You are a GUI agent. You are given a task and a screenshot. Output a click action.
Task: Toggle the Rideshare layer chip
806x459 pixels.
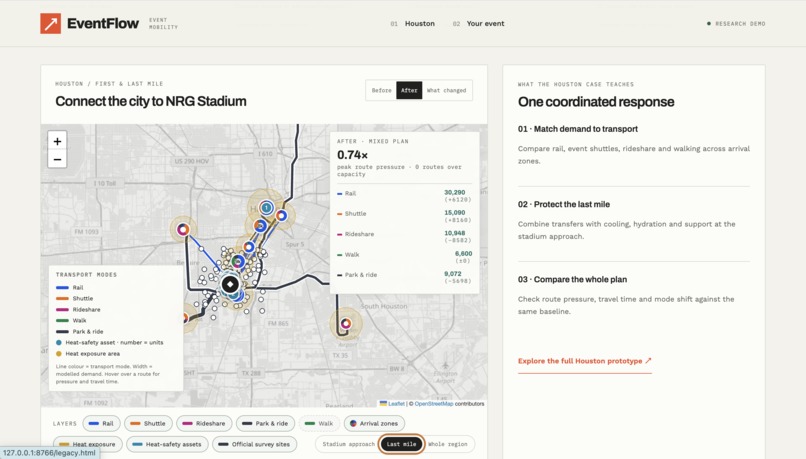pos(204,424)
